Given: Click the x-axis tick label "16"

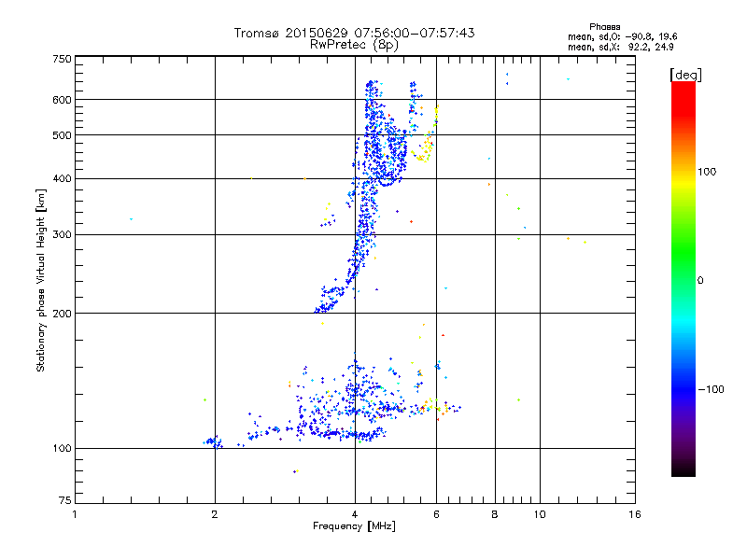Looking at the screenshot, I should [635, 514].
